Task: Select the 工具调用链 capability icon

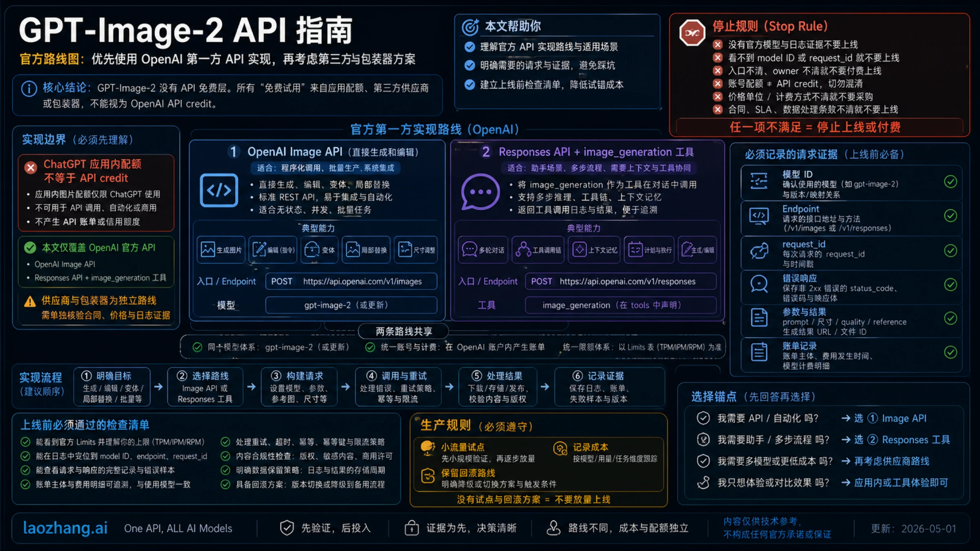Action: click(523, 249)
